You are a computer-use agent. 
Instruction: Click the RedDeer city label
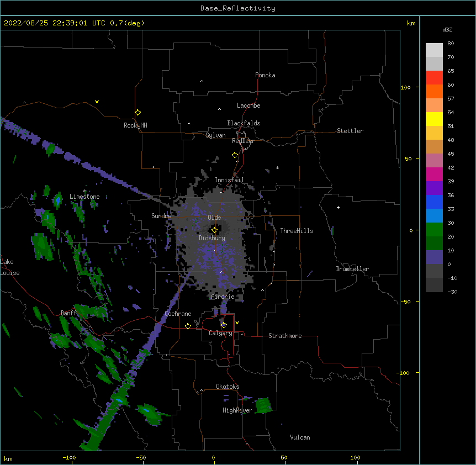[x=243, y=141]
